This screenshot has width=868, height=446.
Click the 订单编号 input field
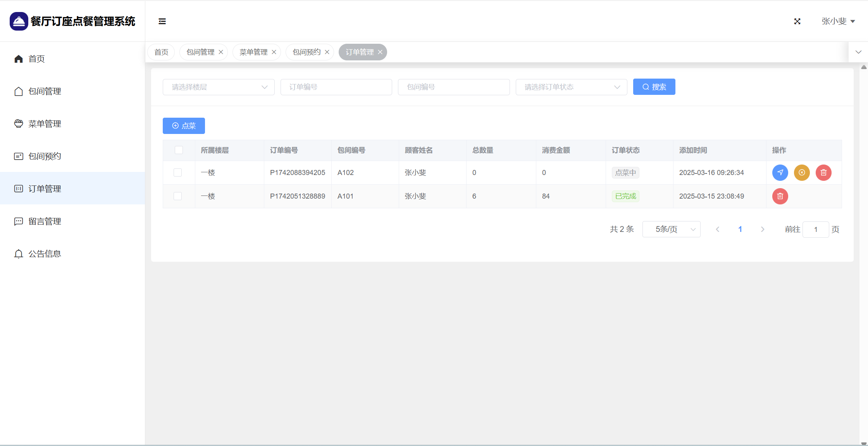(336, 87)
